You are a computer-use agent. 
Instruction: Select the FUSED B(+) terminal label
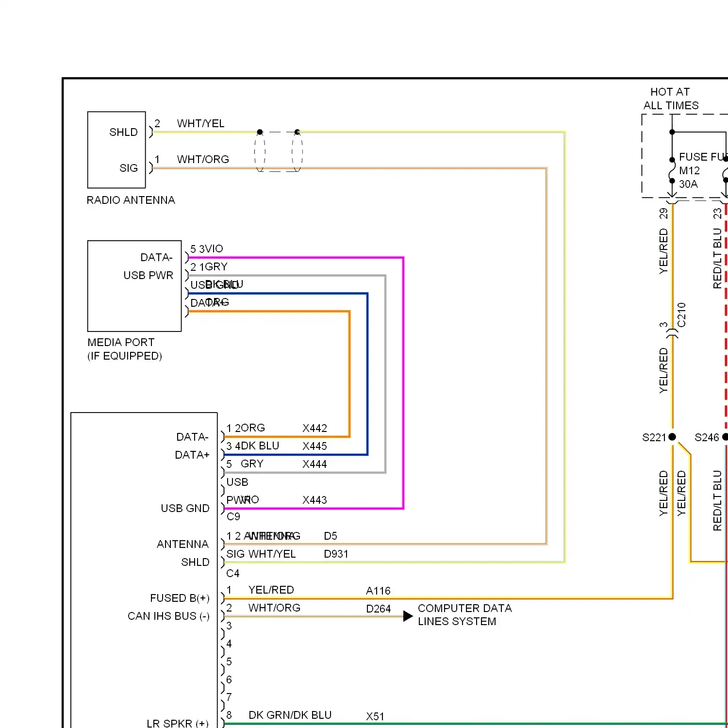pyautogui.click(x=180, y=598)
